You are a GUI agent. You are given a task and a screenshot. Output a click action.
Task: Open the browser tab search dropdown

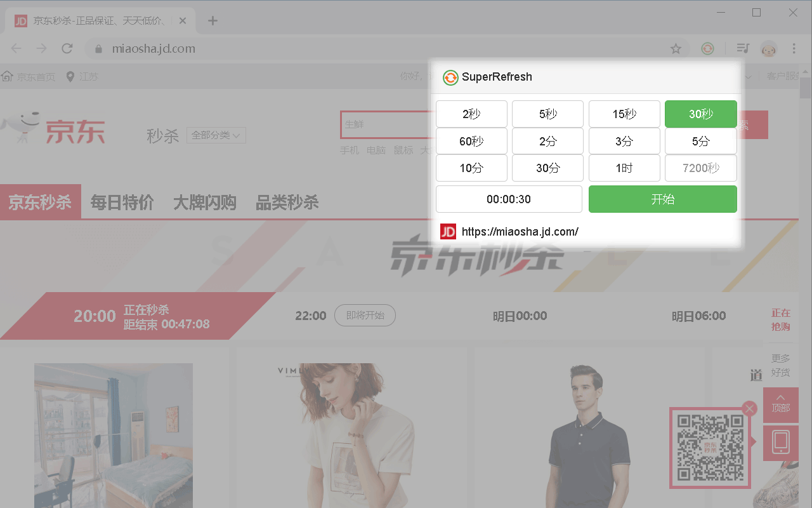click(742, 48)
